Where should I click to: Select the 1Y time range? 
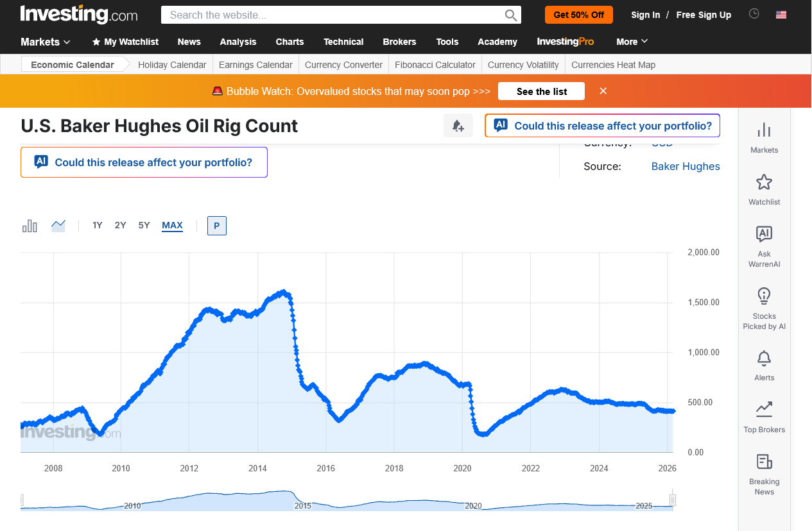98,225
